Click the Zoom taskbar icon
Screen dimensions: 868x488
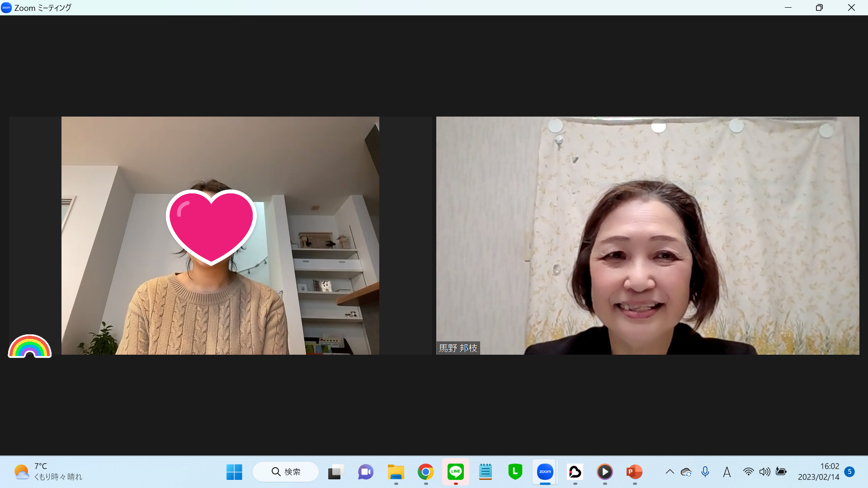click(545, 472)
